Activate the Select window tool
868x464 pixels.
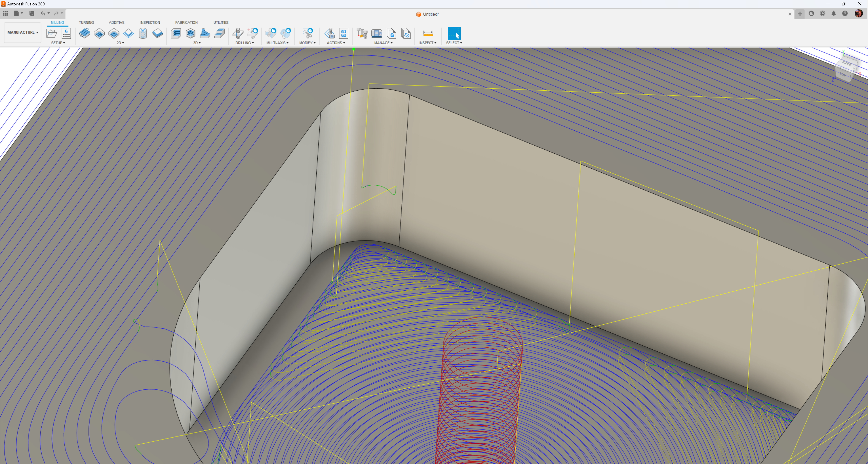coord(454,33)
